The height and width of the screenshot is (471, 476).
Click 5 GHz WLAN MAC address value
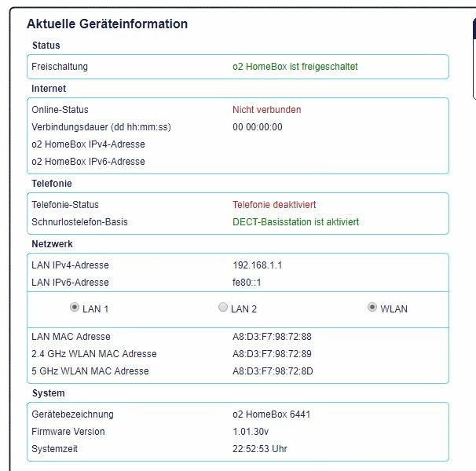pos(273,371)
